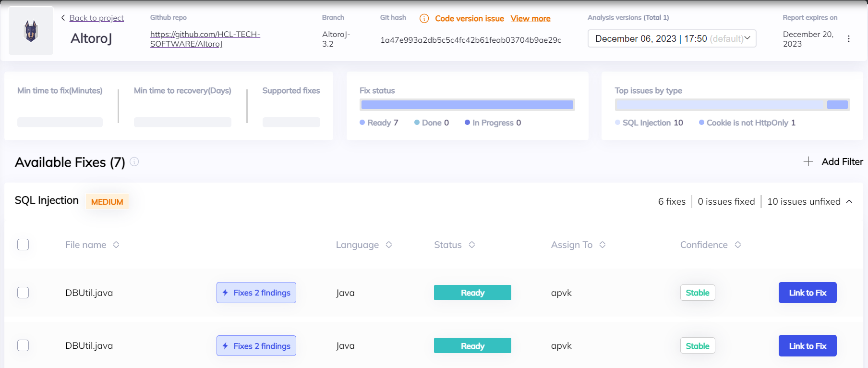Sort by Status column icon
868x368 pixels.
click(472, 245)
